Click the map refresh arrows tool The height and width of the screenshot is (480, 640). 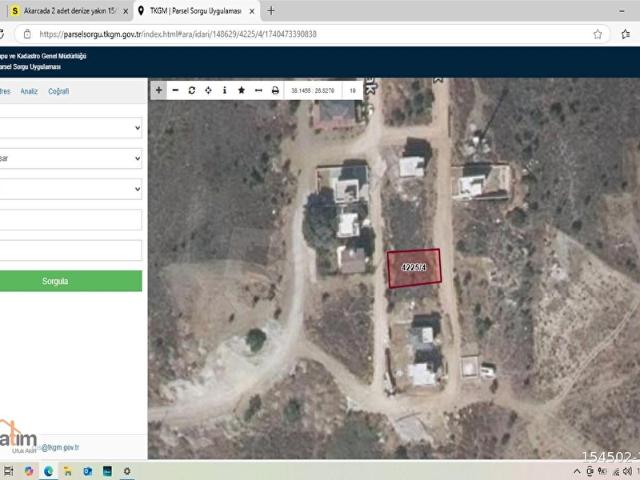tap(192, 90)
